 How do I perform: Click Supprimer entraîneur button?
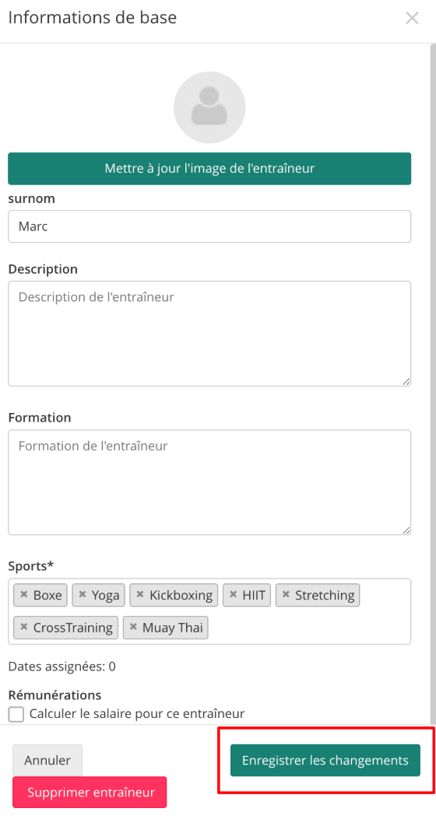coord(90,792)
